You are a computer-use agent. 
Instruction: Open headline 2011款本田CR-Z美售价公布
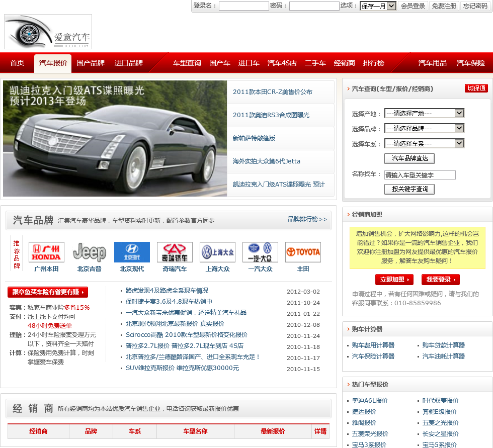tap(272, 92)
